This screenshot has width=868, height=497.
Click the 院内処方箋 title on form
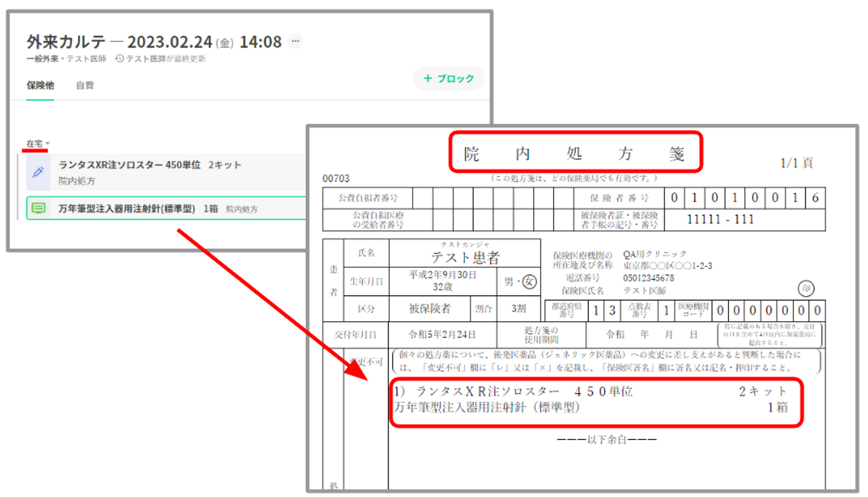(575, 153)
